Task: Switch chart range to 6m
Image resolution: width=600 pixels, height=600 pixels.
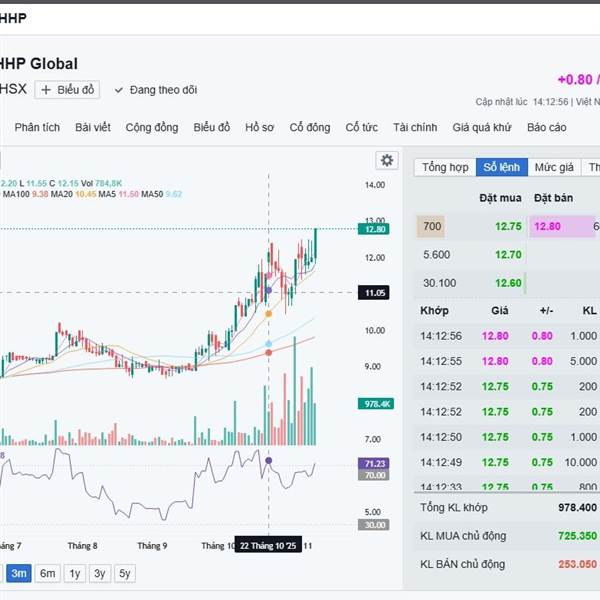Action: coord(47,573)
